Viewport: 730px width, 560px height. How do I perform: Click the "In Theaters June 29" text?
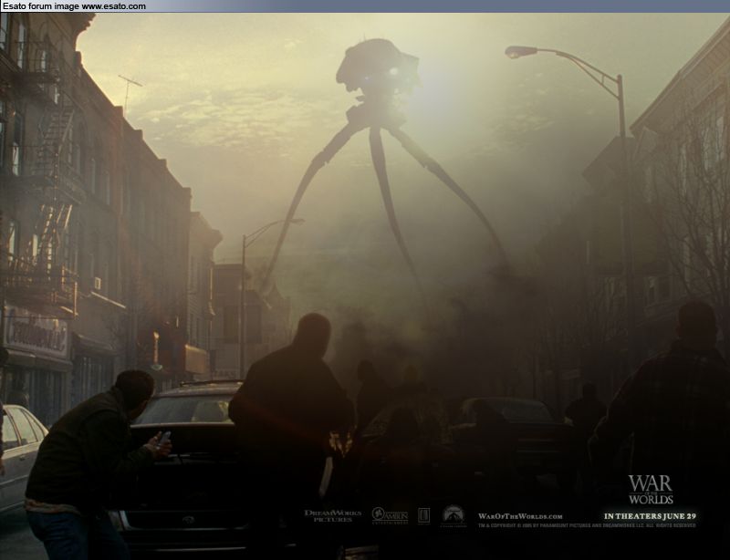[x=650, y=516]
